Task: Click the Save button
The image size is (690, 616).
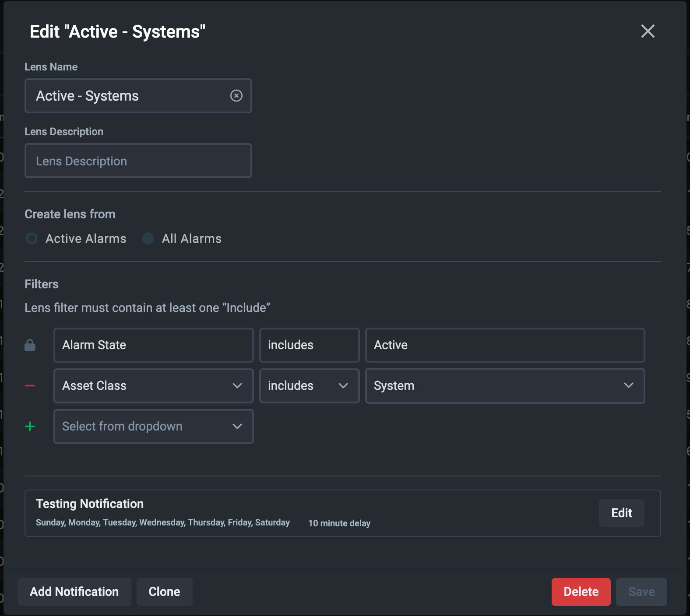Action: (x=641, y=591)
